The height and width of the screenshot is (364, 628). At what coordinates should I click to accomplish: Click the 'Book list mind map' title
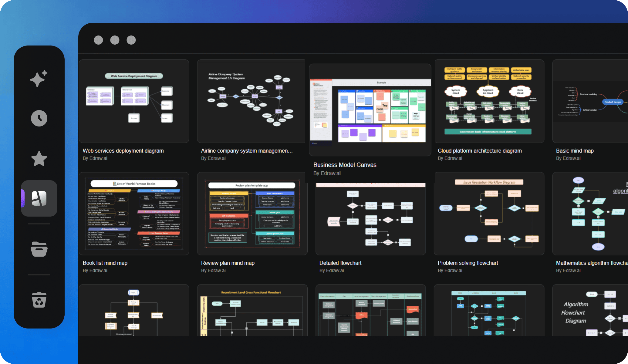(x=105, y=263)
